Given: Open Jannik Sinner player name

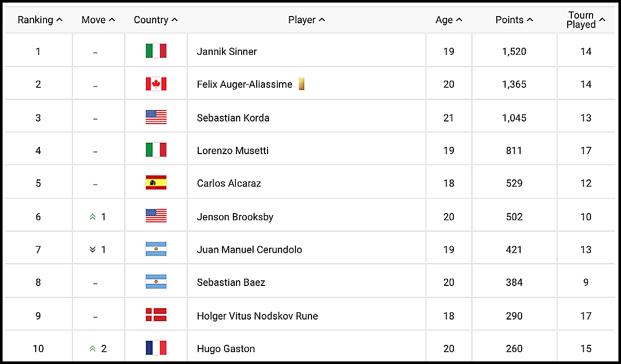Looking at the screenshot, I should [x=227, y=51].
